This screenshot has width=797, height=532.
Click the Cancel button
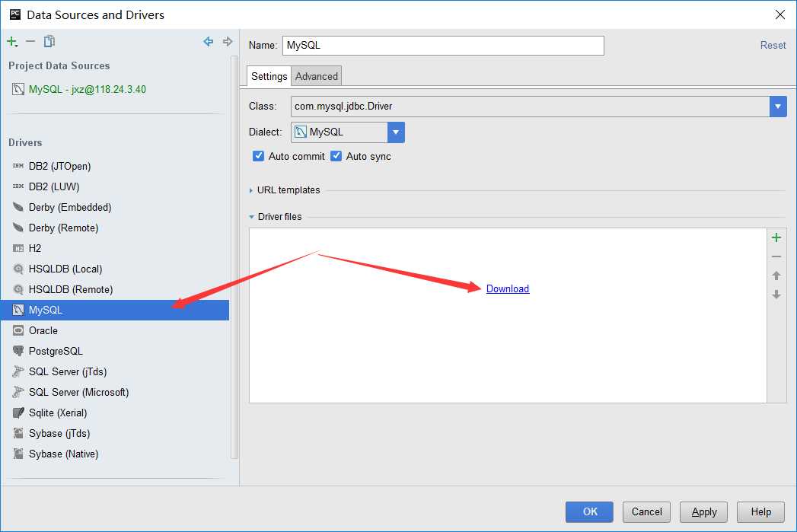tap(646, 511)
